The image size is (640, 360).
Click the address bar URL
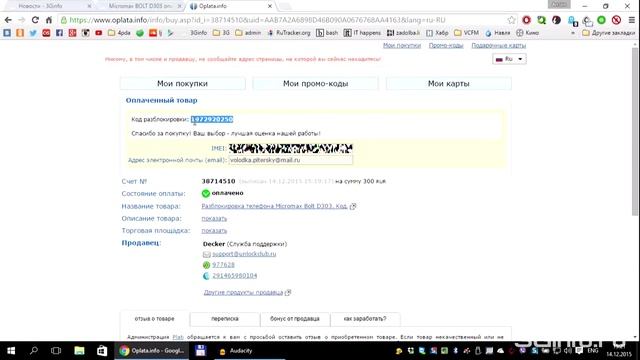coord(257,20)
